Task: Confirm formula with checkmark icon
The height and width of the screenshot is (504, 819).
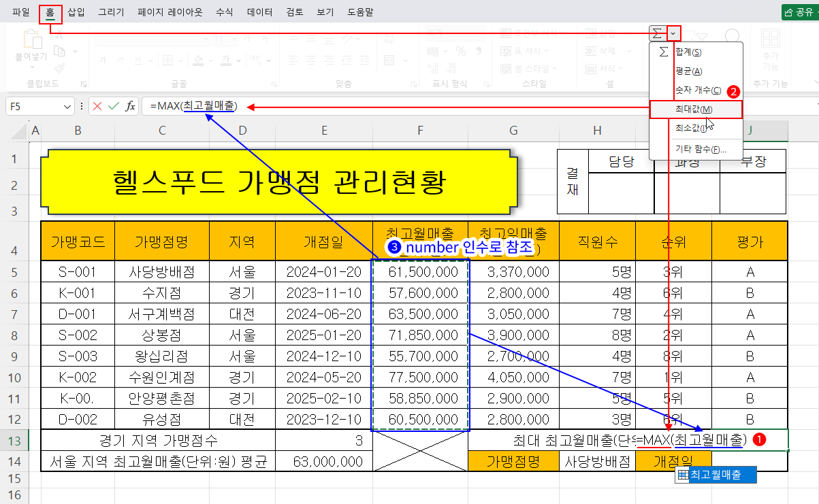Action: click(114, 106)
